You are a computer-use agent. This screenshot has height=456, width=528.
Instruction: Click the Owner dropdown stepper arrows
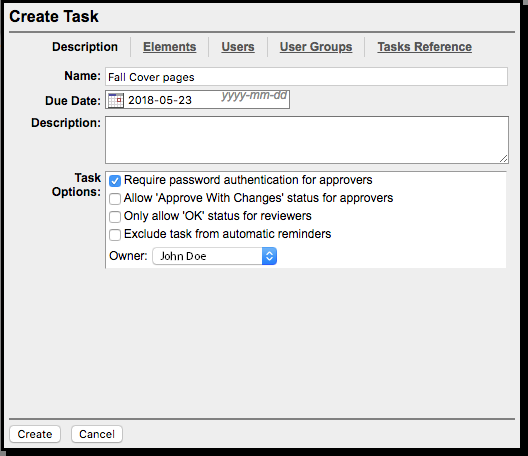pos(269,256)
